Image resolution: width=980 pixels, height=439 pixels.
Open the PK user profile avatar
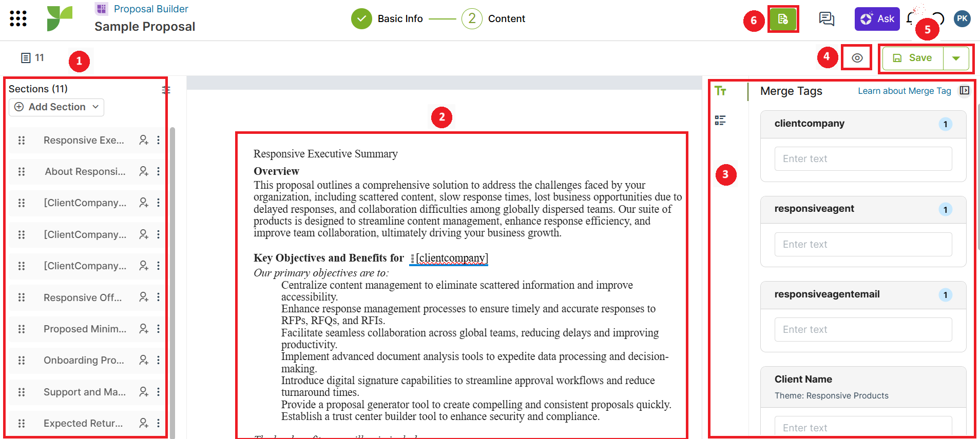tap(962, 18)
